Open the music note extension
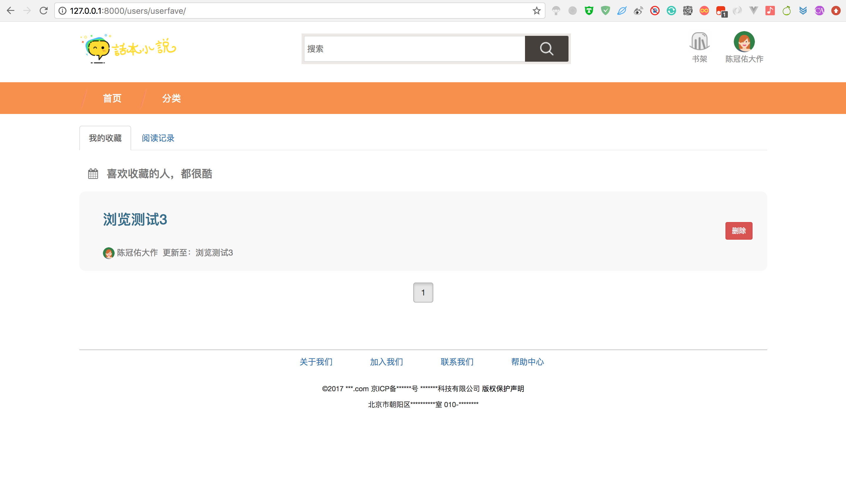 tap(770, 11)
